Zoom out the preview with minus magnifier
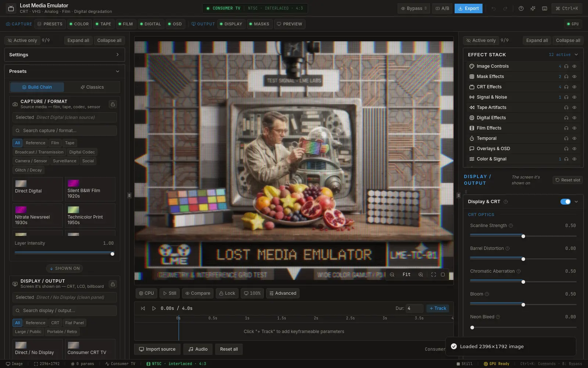This screenshot has width=588, height=368. tap(392, 275)
